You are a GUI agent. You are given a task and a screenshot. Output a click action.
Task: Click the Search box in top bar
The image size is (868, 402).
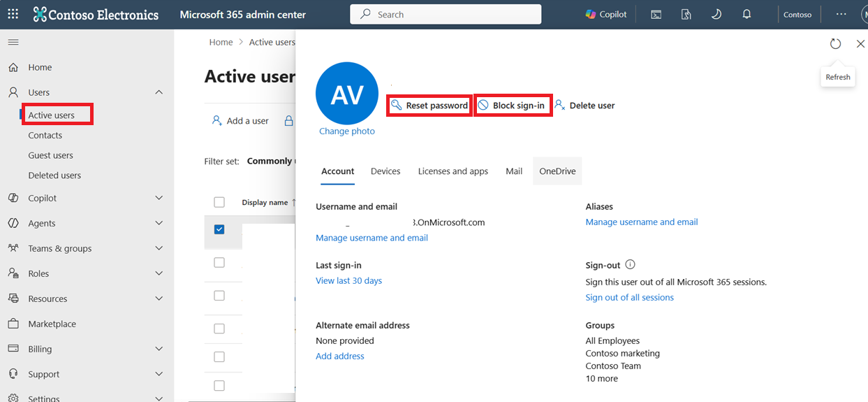(446, 14)
